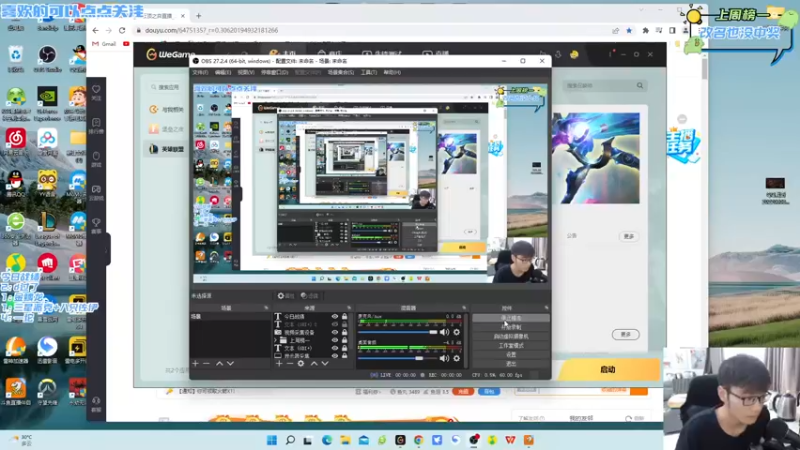Pop out the audio mixer dock icon
This screenshot has height=450, width=800.
(x=464, y=308)
